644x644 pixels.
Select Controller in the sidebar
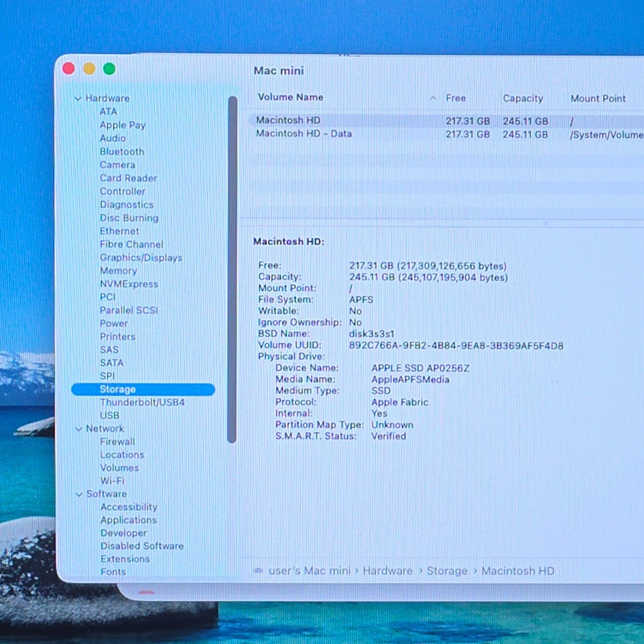(x=122, y=192)
